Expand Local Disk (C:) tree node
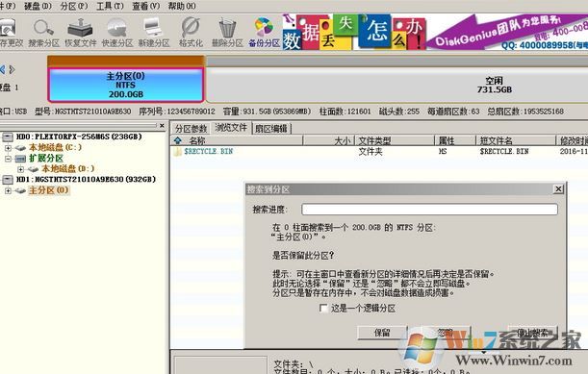The height and width of the screenshot is (374, 588). coord(8,148)
